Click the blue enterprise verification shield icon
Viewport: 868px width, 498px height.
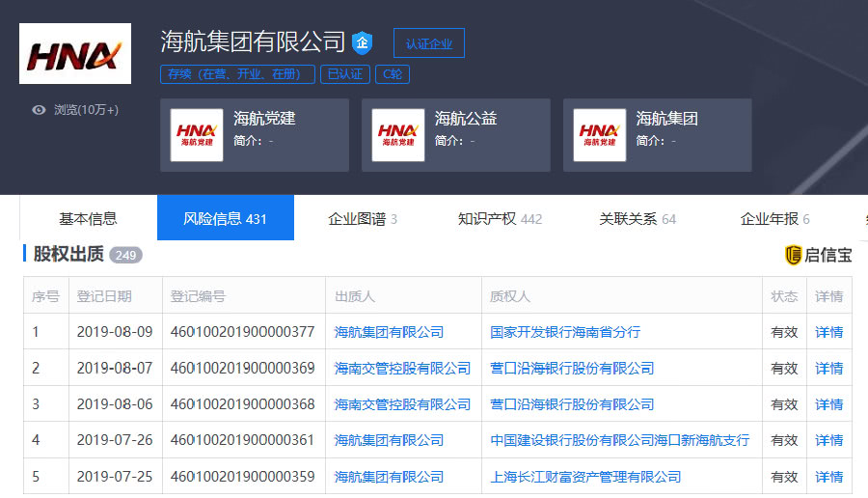point(362,42)
